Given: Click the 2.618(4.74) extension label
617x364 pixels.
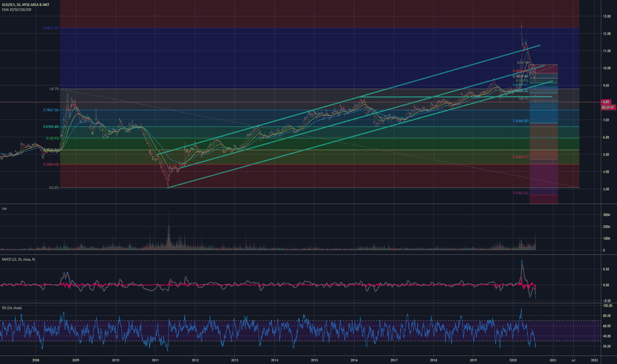Looking at the screenshot, I should coord(520,157).
